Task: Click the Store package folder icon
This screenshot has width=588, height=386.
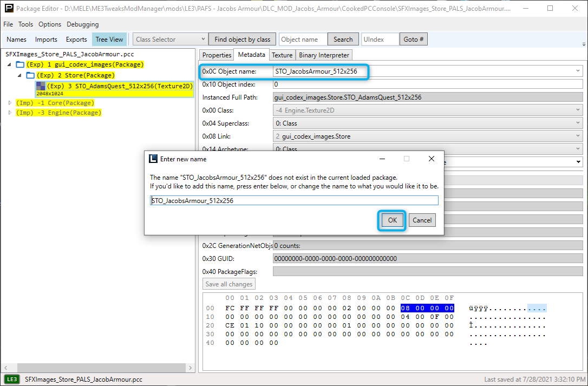Action: (x=30, y=75)
